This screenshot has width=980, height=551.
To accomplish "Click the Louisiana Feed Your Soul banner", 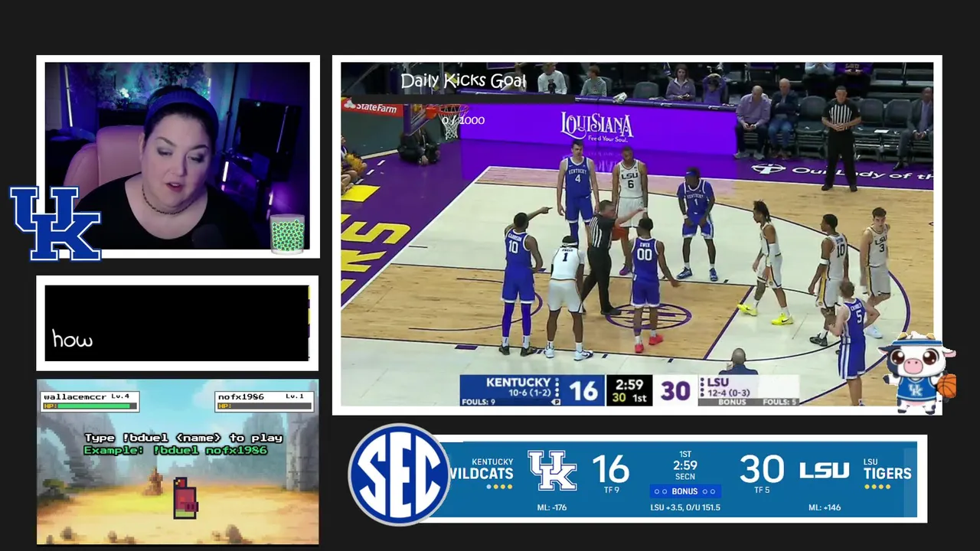I will point(596,127).
